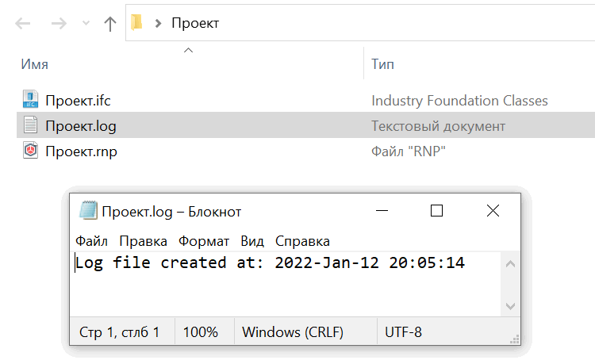
Task: Open the Справка menu
Action: click(302, 241)
